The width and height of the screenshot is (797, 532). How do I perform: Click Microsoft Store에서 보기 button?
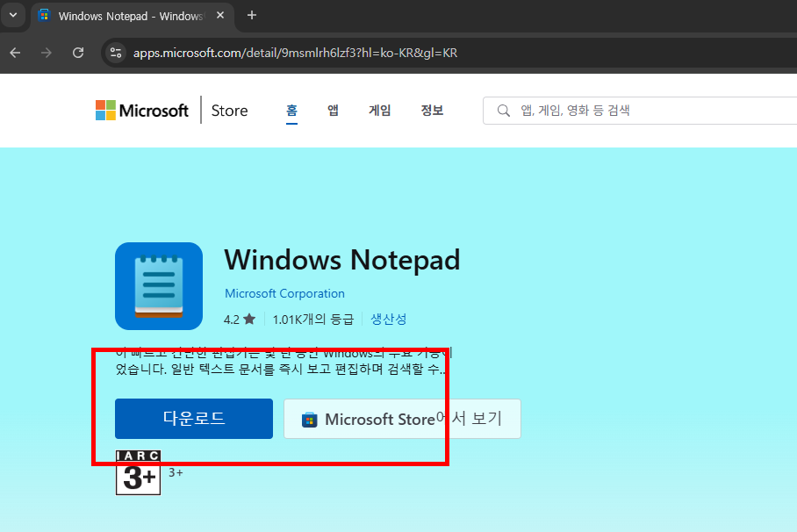point(402,419)
